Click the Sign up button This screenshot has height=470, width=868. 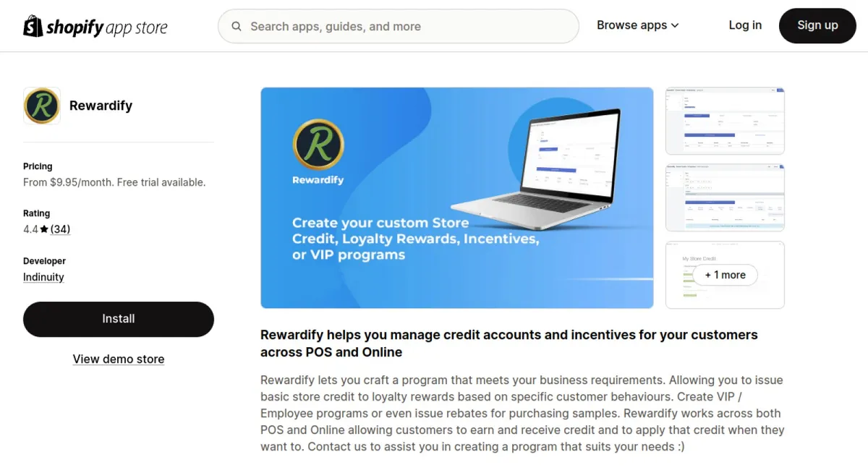817,25
